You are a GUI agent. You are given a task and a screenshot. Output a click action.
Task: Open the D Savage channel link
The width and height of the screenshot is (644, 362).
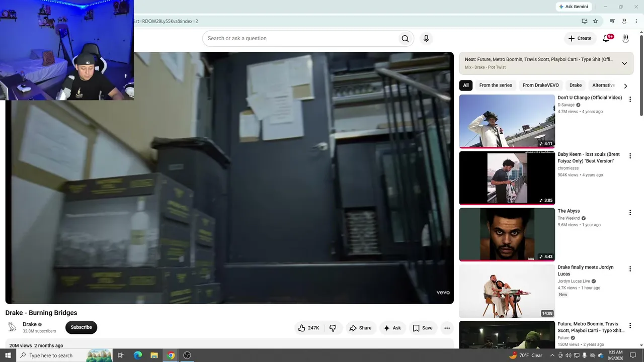click(x=566, y=105)
